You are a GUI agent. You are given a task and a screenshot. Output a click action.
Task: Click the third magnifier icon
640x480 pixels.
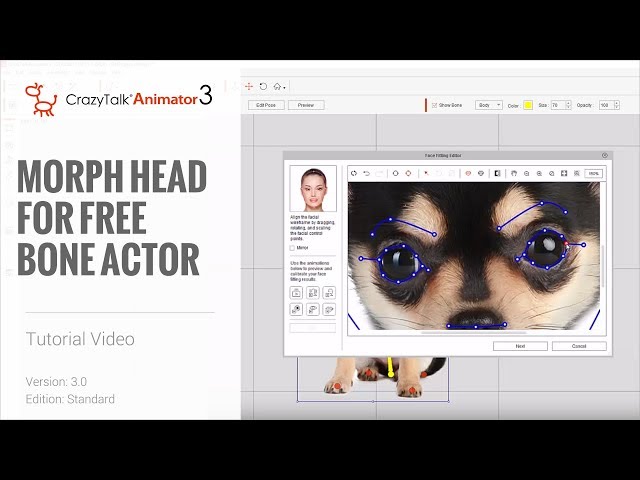[x=551, y=173]
